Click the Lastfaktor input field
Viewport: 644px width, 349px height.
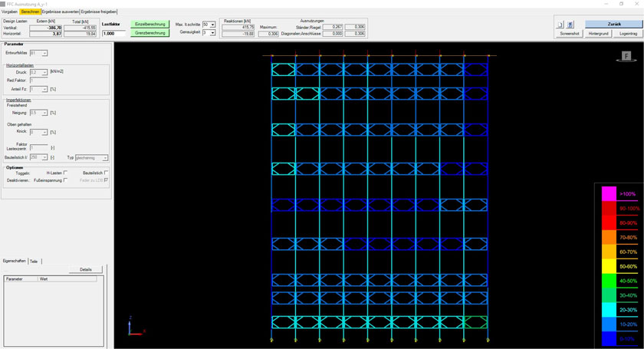(x=113, y=34)
